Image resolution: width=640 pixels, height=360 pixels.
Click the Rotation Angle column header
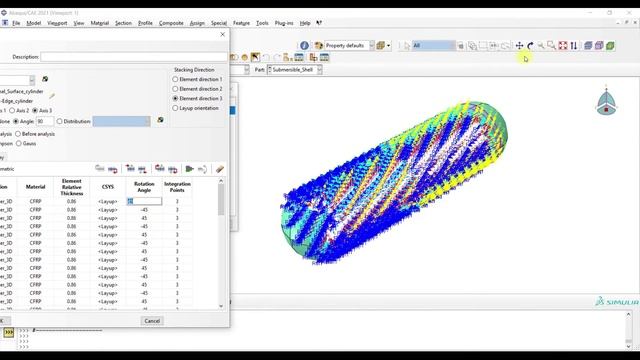click(x=144, y=187)
